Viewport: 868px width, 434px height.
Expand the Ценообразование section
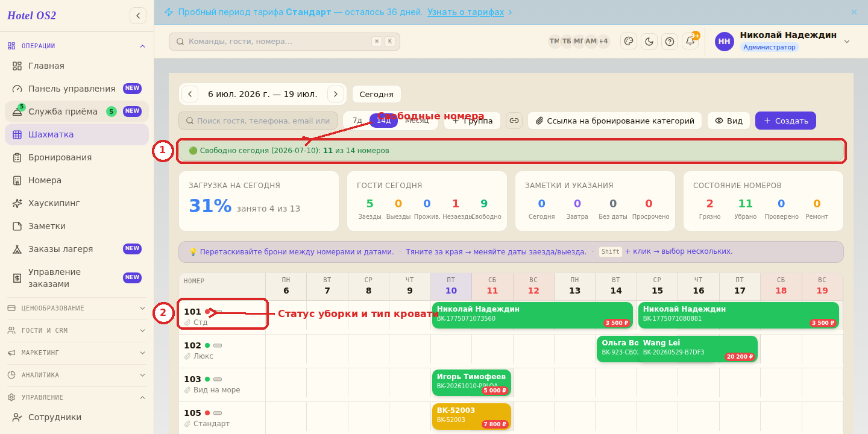tap(77, 308)
